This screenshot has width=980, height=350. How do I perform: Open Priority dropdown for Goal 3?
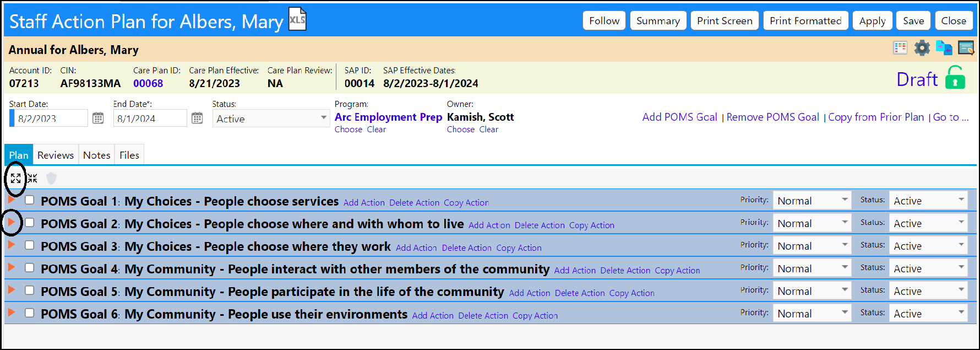click(x=812, y=246)
